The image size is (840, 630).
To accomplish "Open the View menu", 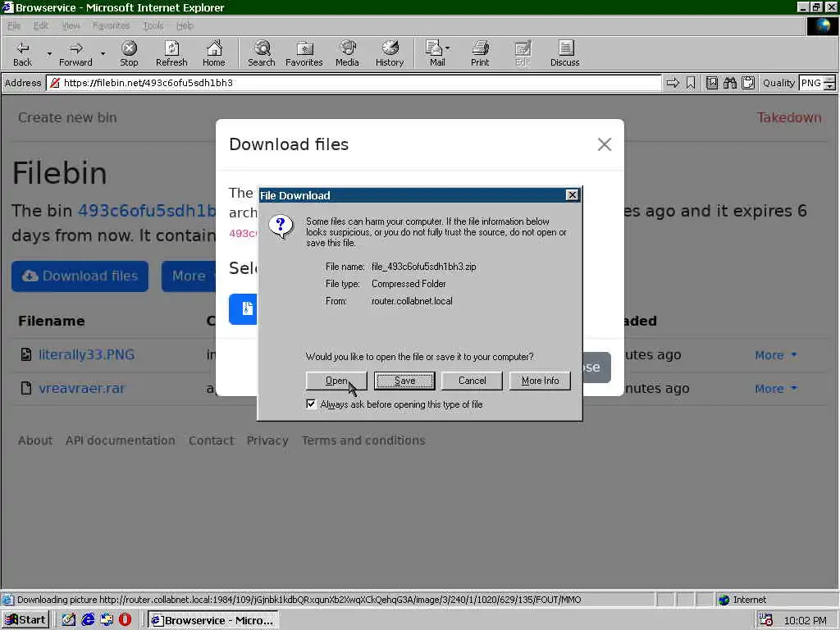I will click(x=71, y=25).
